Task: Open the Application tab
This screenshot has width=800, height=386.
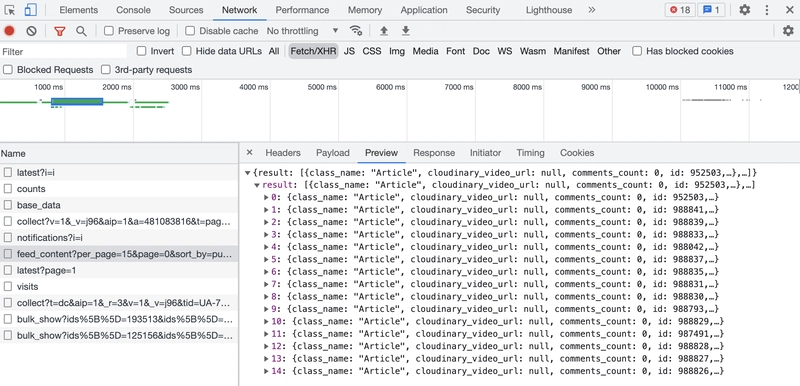Action: [x=424, y=10]
